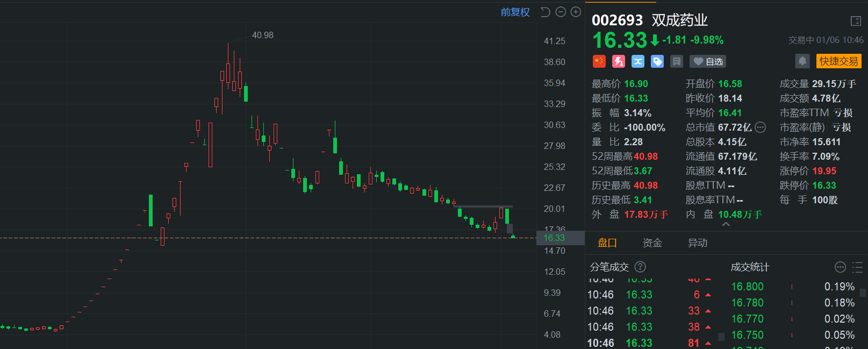Click the pink lightning level-1 quote icon

coord(619,61)
